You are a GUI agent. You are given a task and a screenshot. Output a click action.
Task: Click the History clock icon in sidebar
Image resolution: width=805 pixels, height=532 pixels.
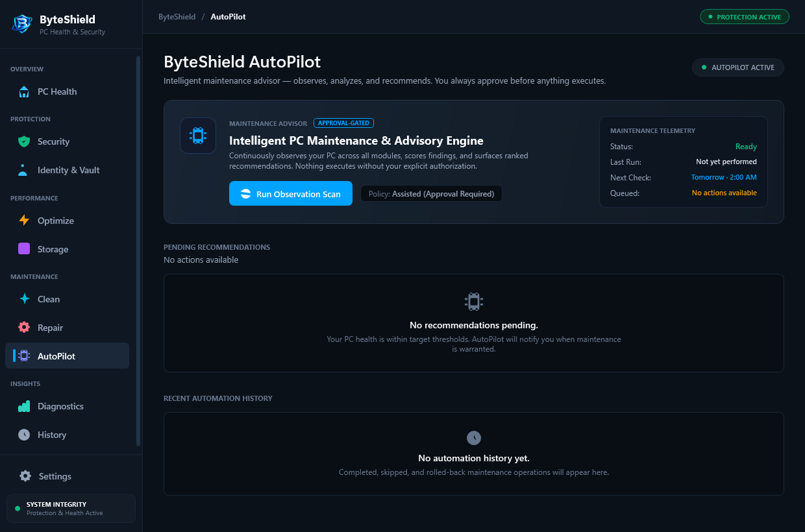pyautogui.click(x=24, y=435)
